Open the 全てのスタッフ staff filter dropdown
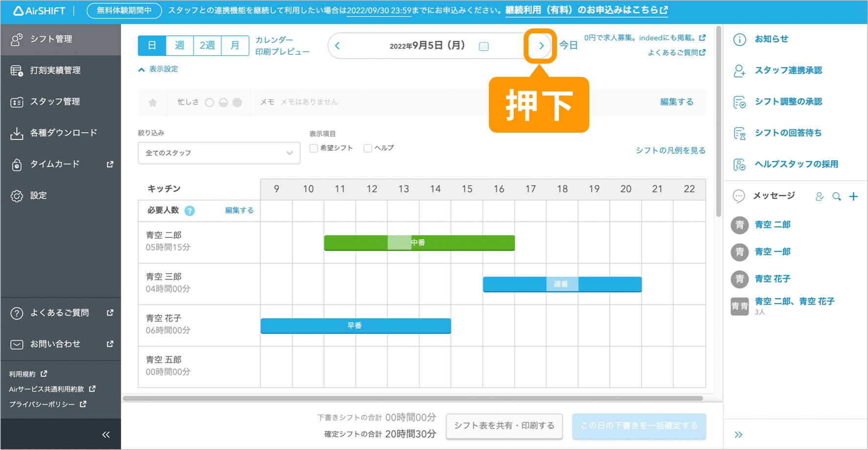868x450 pixels. point(218,153)
